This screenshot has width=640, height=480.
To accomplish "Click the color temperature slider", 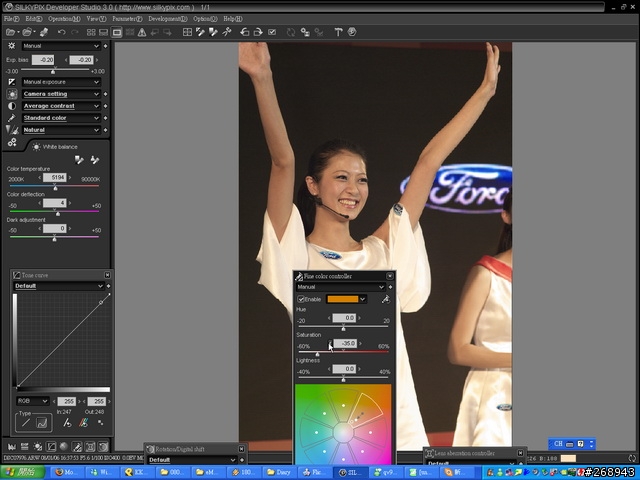I will point(54,186).
